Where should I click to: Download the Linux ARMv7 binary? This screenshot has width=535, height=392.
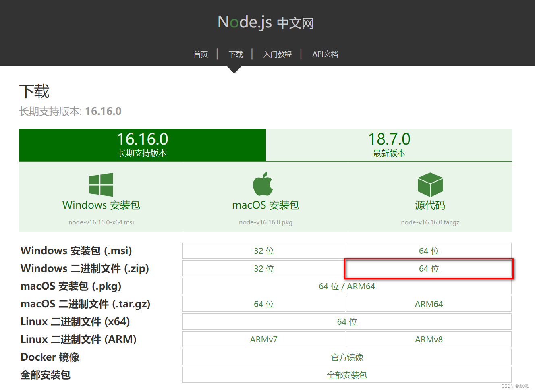tap(264, 339)
